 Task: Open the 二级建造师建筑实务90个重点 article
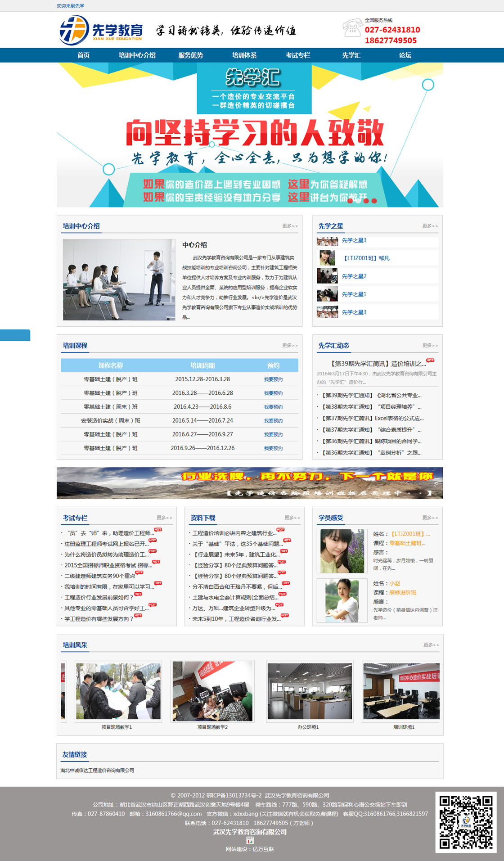tap(99, 576)
